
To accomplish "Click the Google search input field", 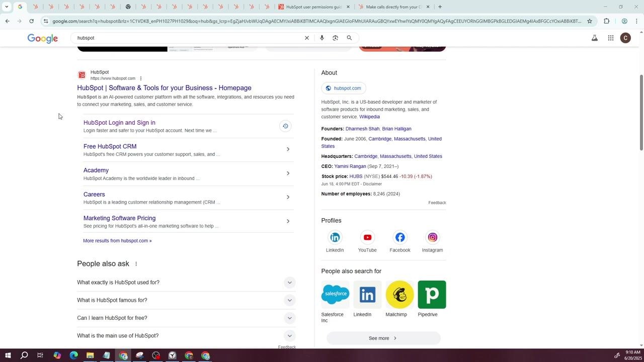I will (189, 38).
